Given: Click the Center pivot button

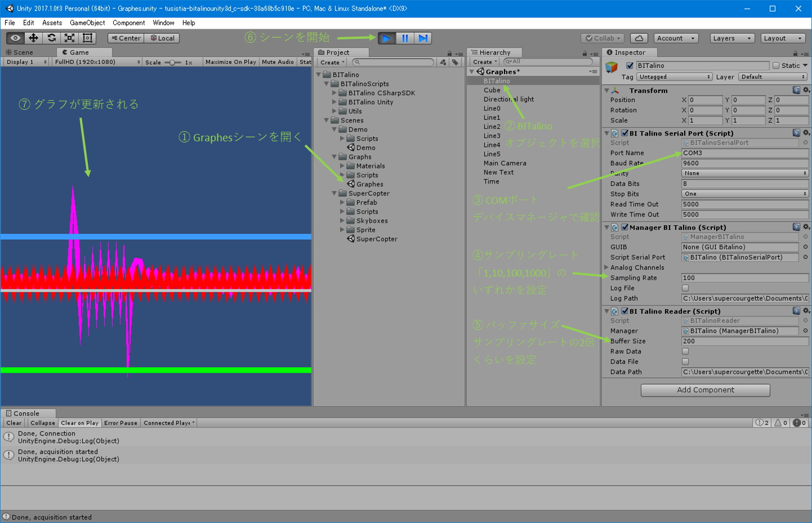Looking at the screenshot, I should tap(126, 38).
